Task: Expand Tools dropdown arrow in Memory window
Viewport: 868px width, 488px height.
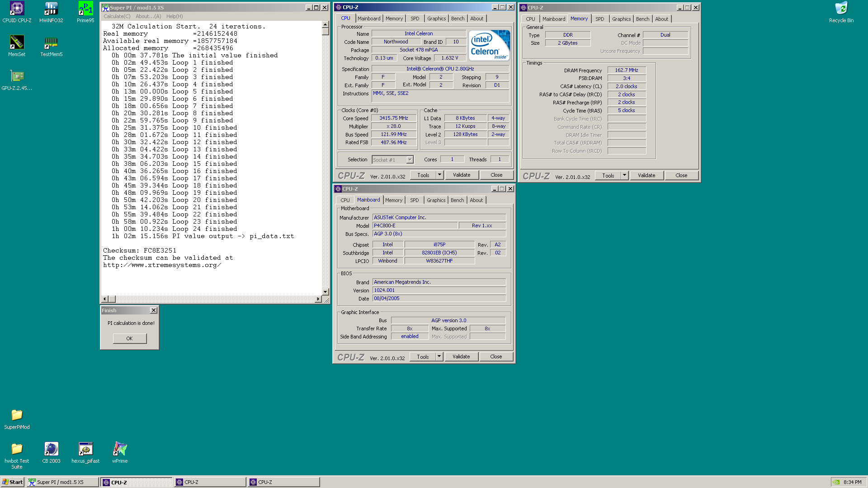Action: coord(624,175)
